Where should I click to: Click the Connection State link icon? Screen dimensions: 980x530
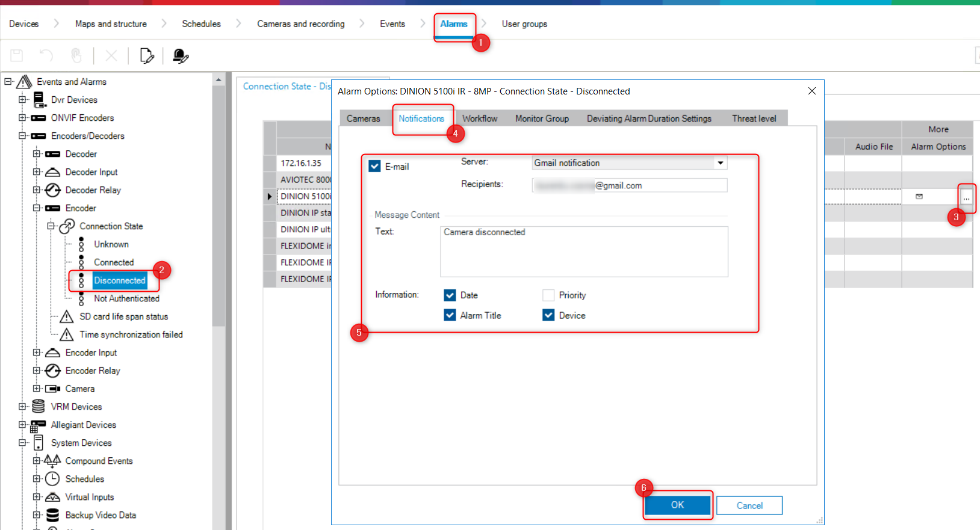67,226
